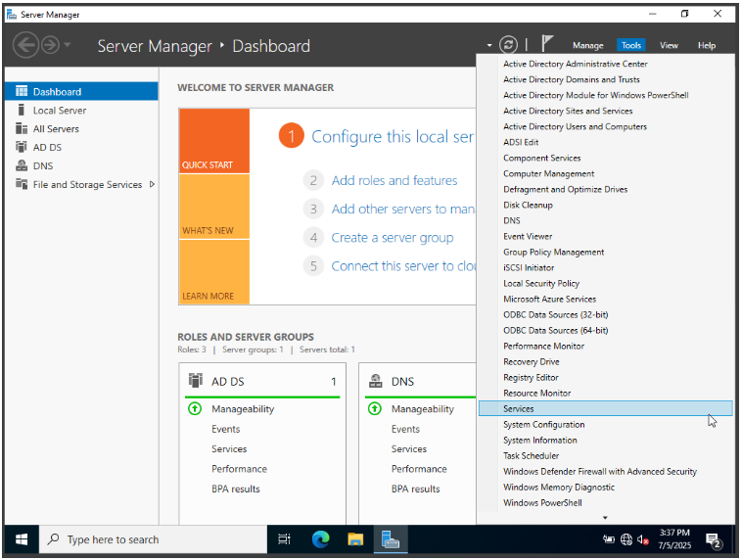Launch Task Scheduler
This screenshot has width=741, height=560.
531,455
